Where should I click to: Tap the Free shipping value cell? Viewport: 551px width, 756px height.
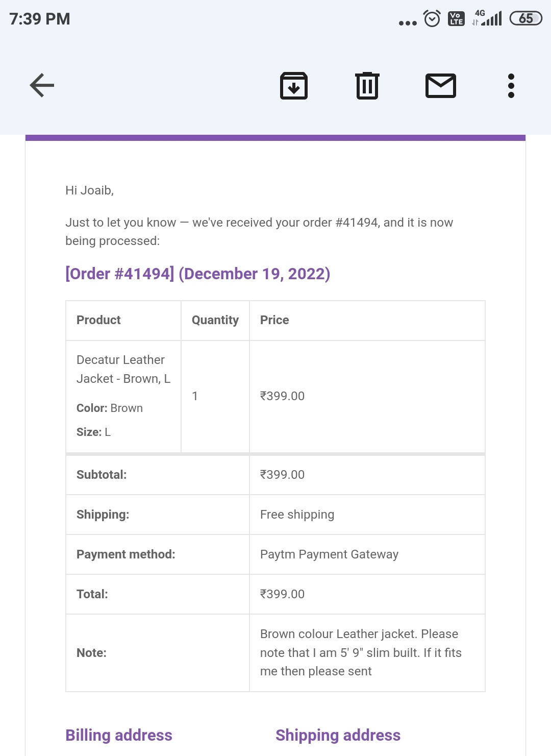pyautogui.click(x=297, y=515)
